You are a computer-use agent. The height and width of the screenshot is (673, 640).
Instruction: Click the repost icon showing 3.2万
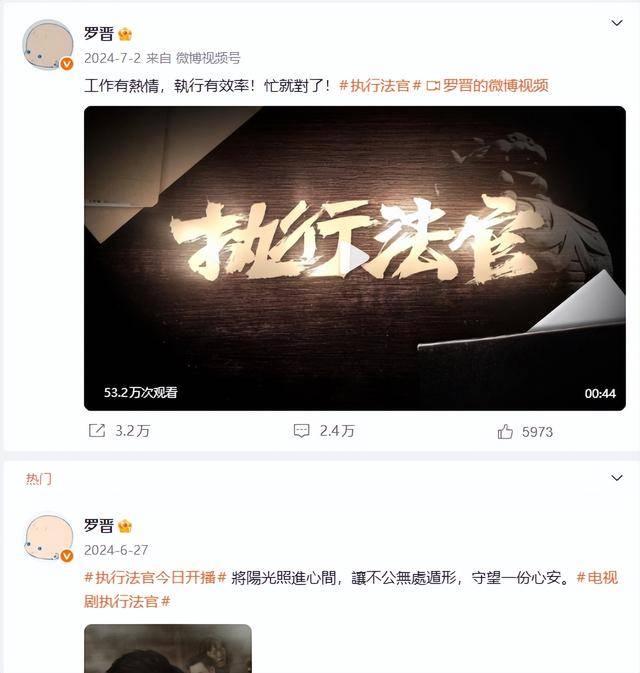[x=97, y=430]
